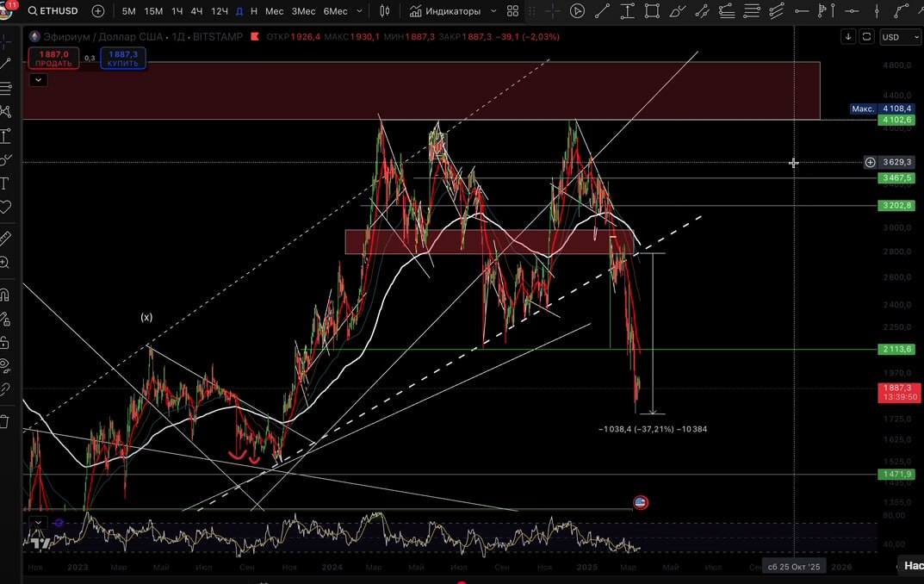Select the 1Ч timeframe

[177, 10]
